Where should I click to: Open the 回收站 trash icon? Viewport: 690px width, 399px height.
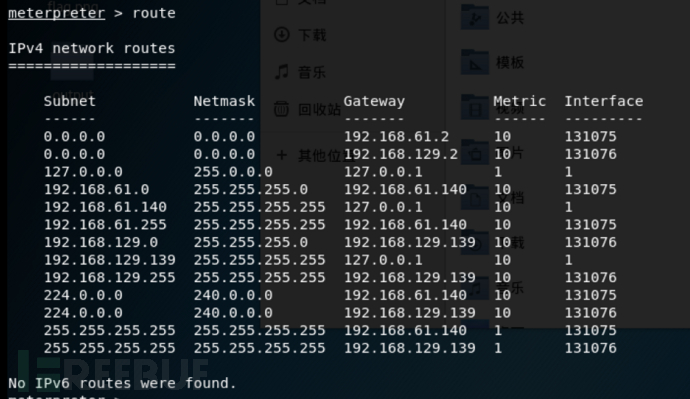pos(282,109)
